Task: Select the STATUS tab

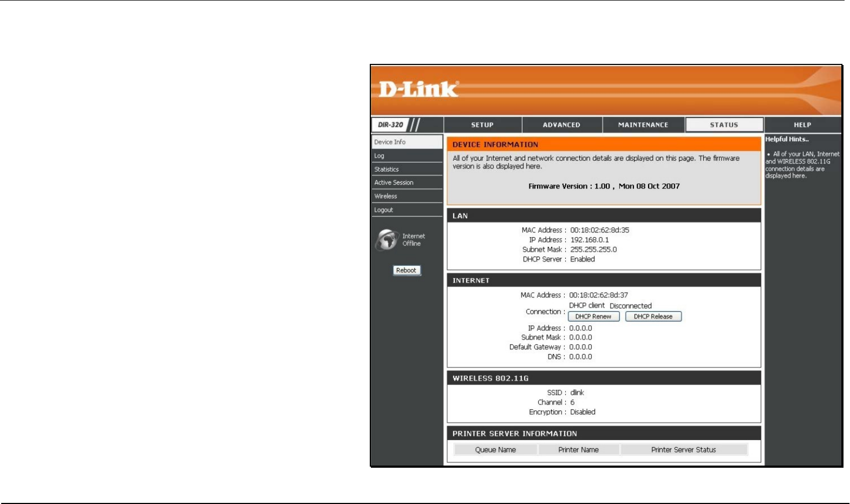Action: [x=724, y=125]
